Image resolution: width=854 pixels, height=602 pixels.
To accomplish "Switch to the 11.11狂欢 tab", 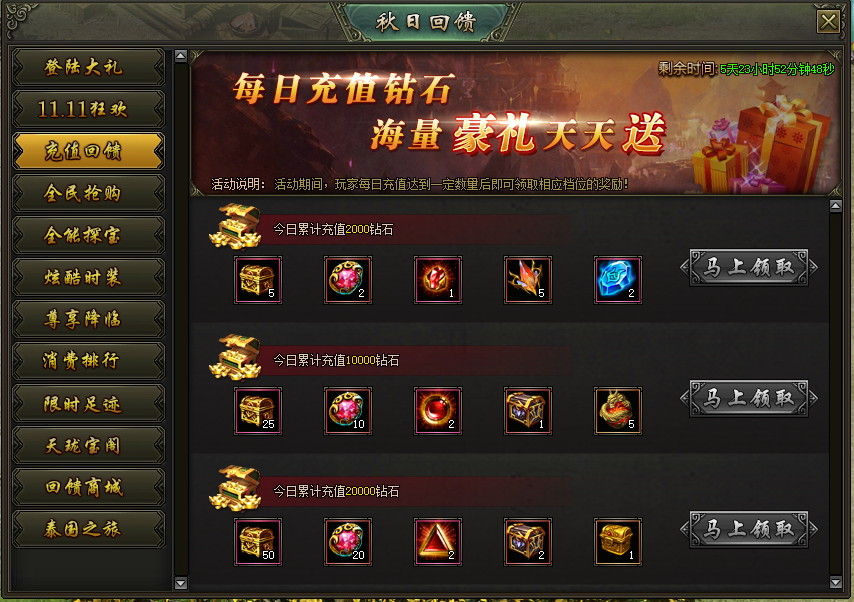I will [x=88, y=109].
